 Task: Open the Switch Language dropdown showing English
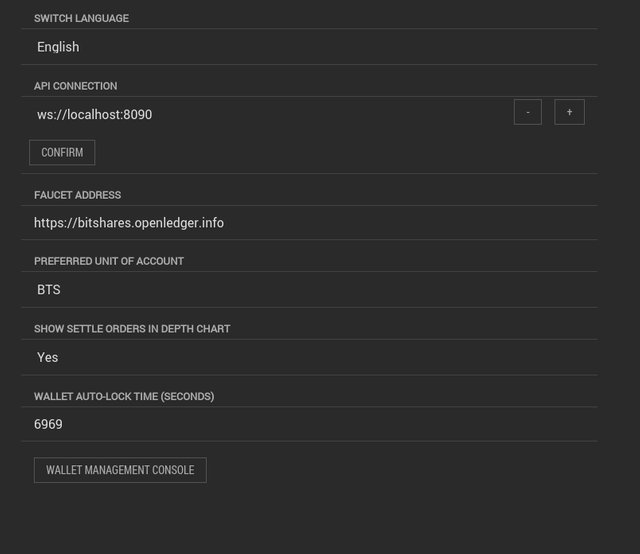click(309, 47)
